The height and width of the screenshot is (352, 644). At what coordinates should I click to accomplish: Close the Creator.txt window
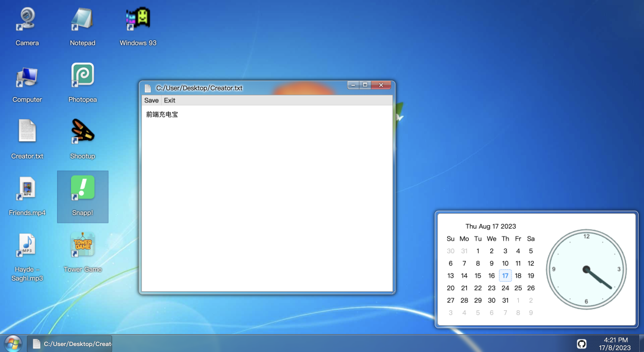pos(381,85)
